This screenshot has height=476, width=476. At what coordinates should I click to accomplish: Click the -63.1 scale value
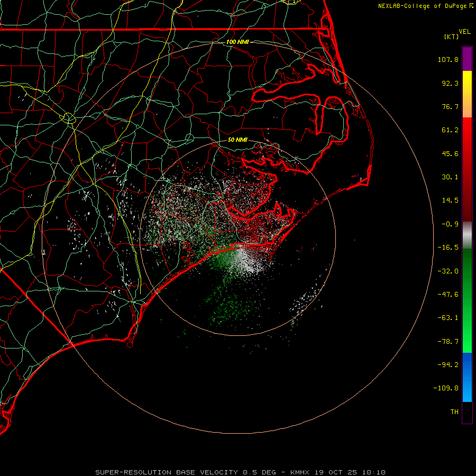pyautogui.click(x=448, y=318)
